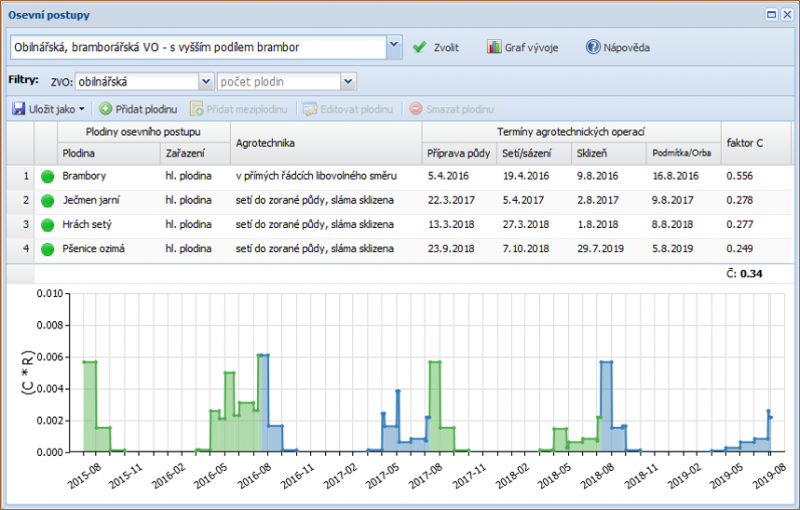Expand the počet plodin filter dropdown
The height and width of the screenshot is (510, 800).
click(348, 81)
